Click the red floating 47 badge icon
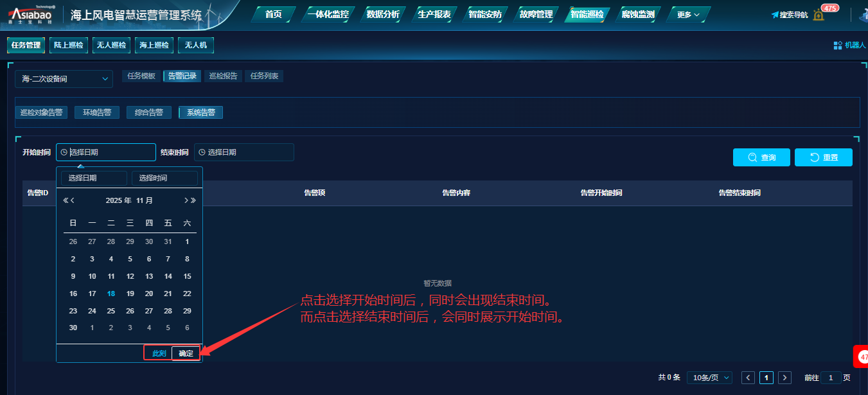The height and width of the screenshot is (395, 868). tap(862, 357)
